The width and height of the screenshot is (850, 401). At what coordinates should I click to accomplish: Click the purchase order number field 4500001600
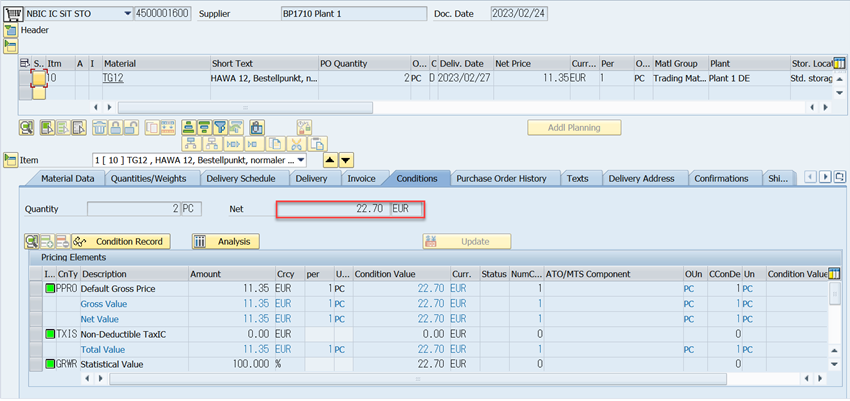click(162, 14)
